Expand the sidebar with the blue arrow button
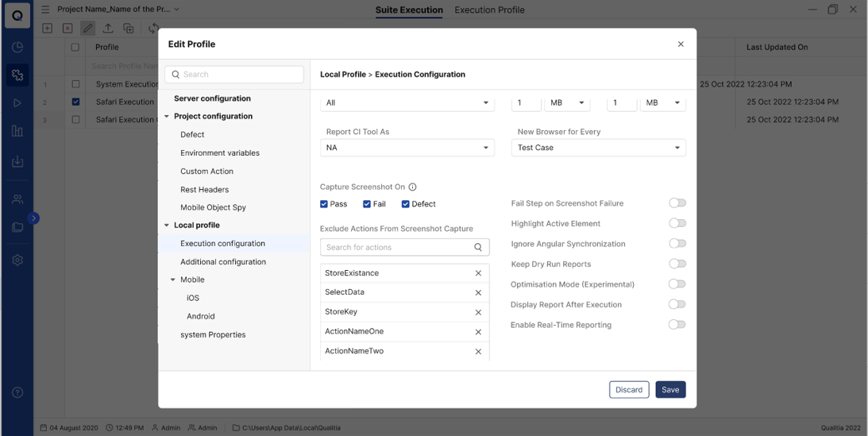This screenshot has height=436, width=868. click(33, 218)
